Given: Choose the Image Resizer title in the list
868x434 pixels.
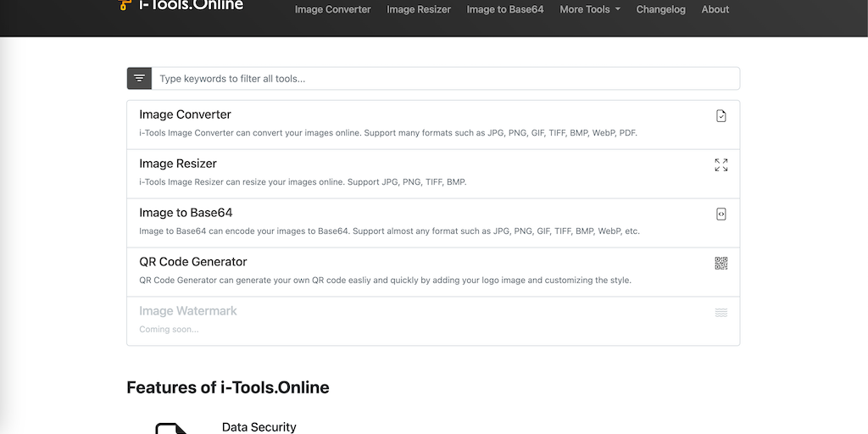Looking at the screenshot, I should [x=178, y=164].
